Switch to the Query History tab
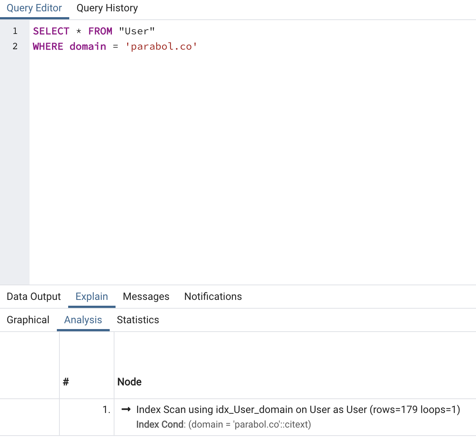The image size is (476, 448). 106,8
